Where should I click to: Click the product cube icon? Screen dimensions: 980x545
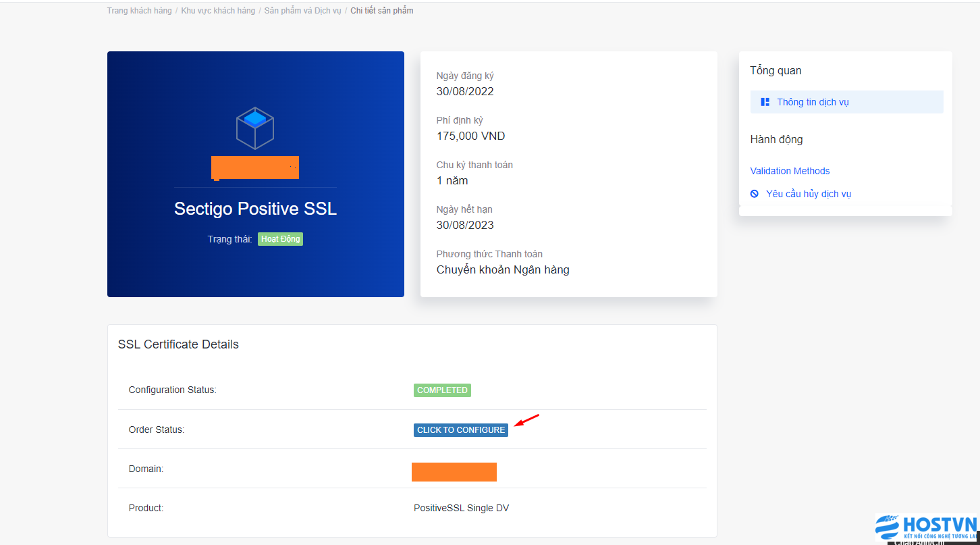pos(255,128)
